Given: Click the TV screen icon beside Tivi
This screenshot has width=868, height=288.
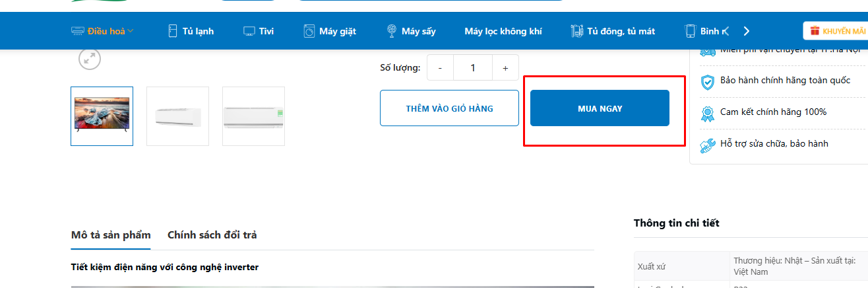Looking at the screenshot, I should click(249, 31).
